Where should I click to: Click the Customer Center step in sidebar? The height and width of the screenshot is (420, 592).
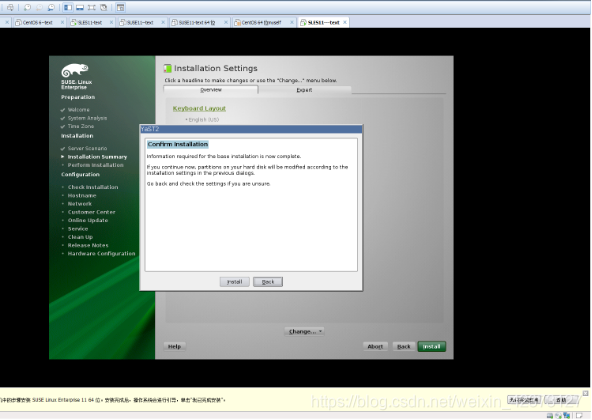tap(91, 212)
